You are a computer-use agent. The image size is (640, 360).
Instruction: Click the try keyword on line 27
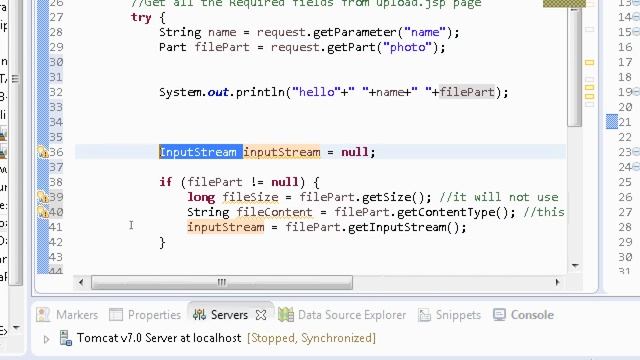[x=141, y=18]
